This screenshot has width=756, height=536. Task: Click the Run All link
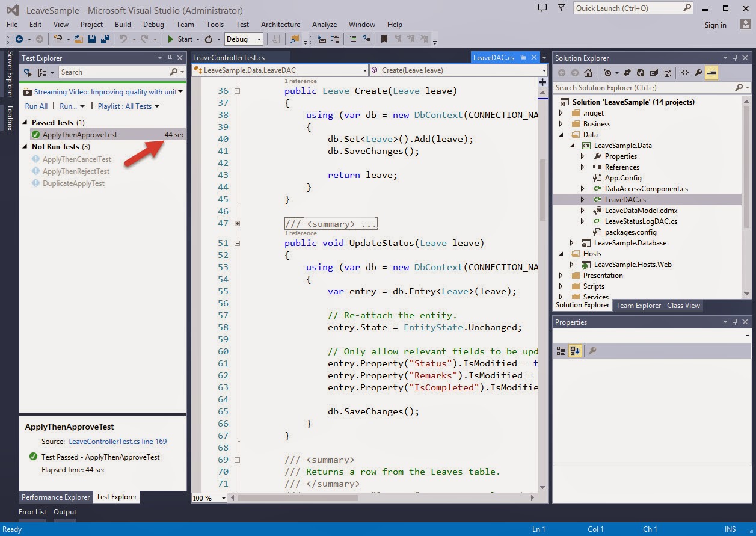coord(36,106)
